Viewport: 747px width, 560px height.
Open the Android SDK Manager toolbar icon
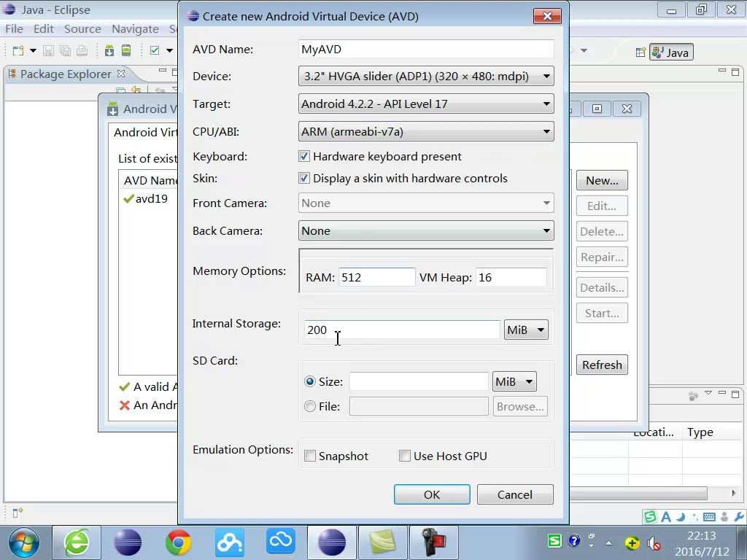point(109,50)
